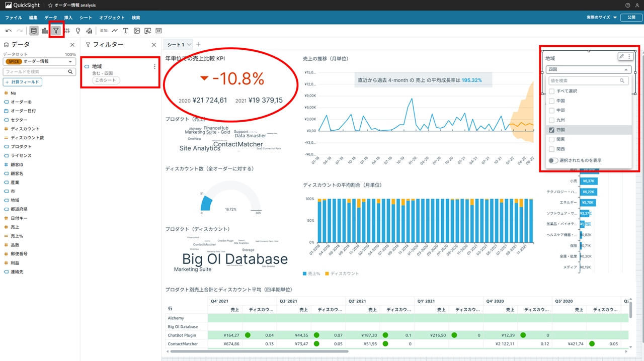Check the 関西 region checkbox
The image size is (644, 361).
pos(552,149)
